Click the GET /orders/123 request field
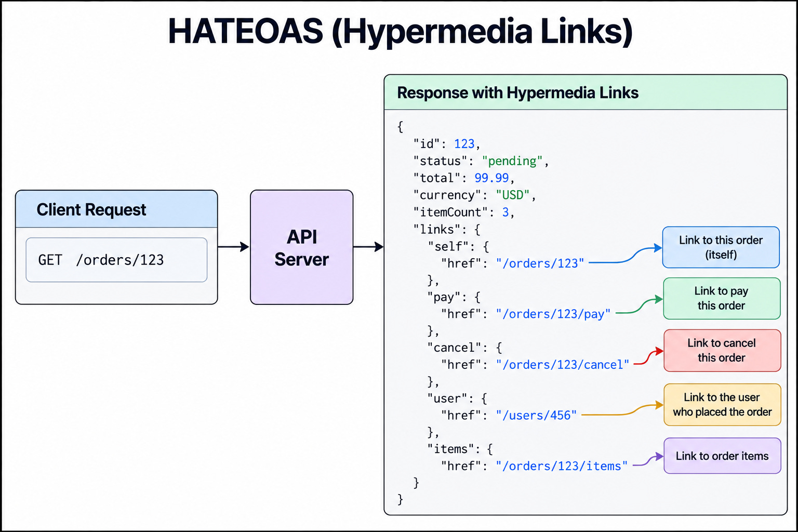 [x=116, y=260]
